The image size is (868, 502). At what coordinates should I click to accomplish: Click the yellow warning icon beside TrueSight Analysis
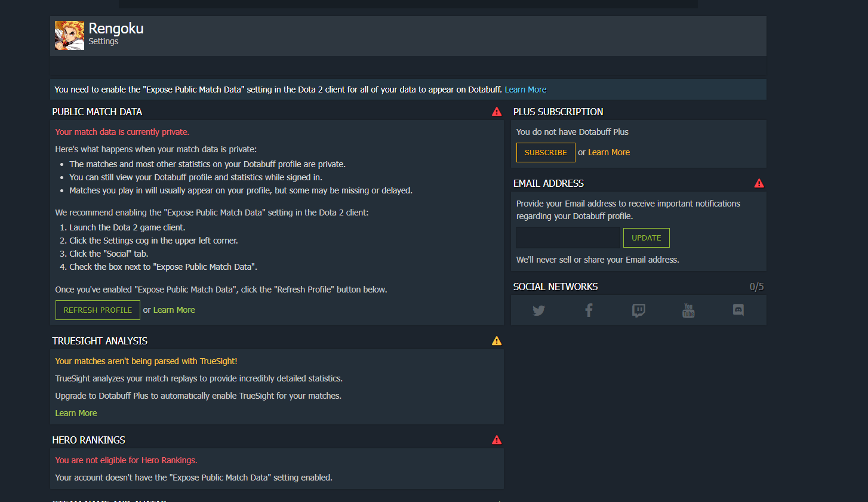(x=496, y=340)
